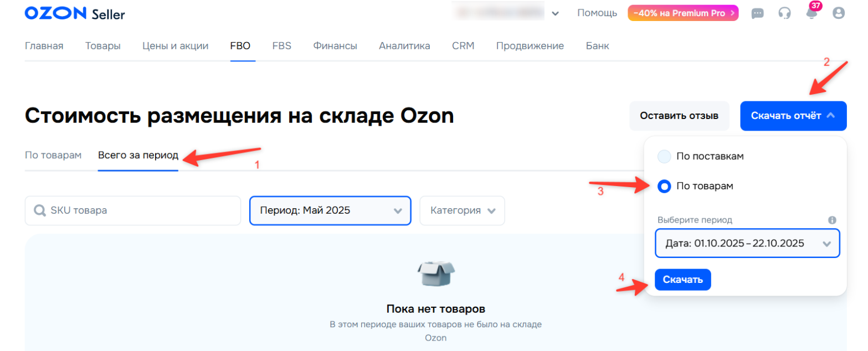Open the Финансы menu item
868x351 pixels.
335,46
